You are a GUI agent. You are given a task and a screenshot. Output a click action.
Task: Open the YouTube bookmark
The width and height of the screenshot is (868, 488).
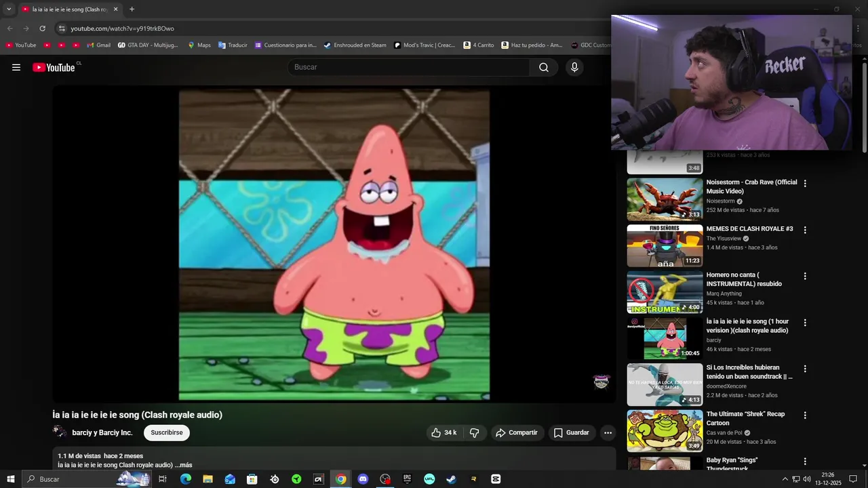tap(21, 45)
